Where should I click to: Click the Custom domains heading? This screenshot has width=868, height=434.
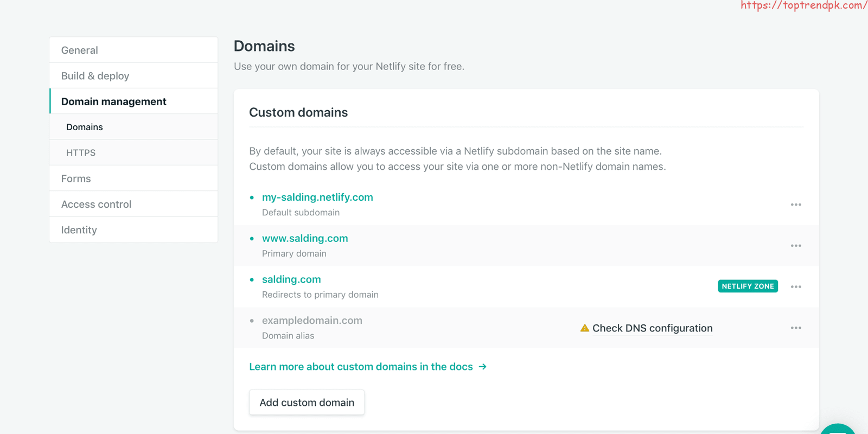[298, 112]
